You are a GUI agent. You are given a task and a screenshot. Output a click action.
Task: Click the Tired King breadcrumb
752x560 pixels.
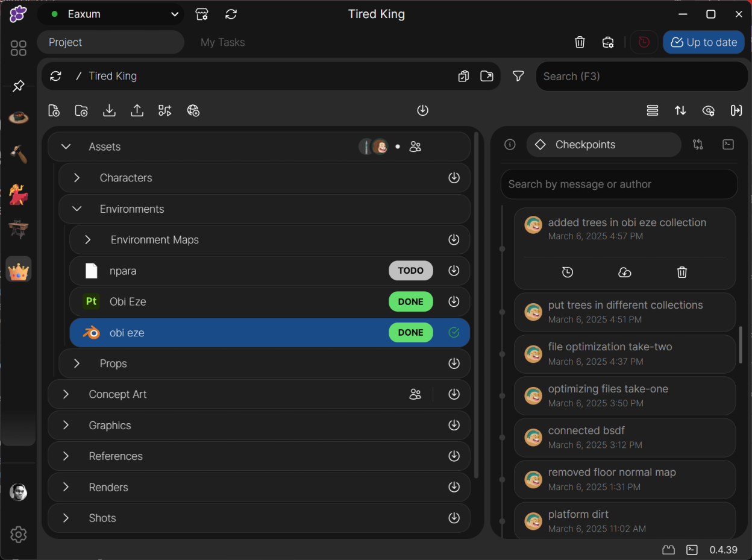(x=113, y=76)
